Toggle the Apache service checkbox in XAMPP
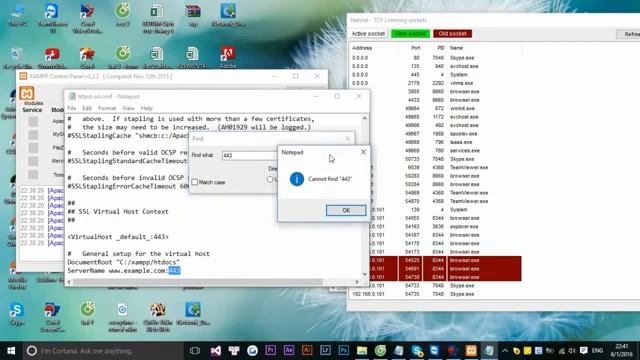 click(33, 122)
